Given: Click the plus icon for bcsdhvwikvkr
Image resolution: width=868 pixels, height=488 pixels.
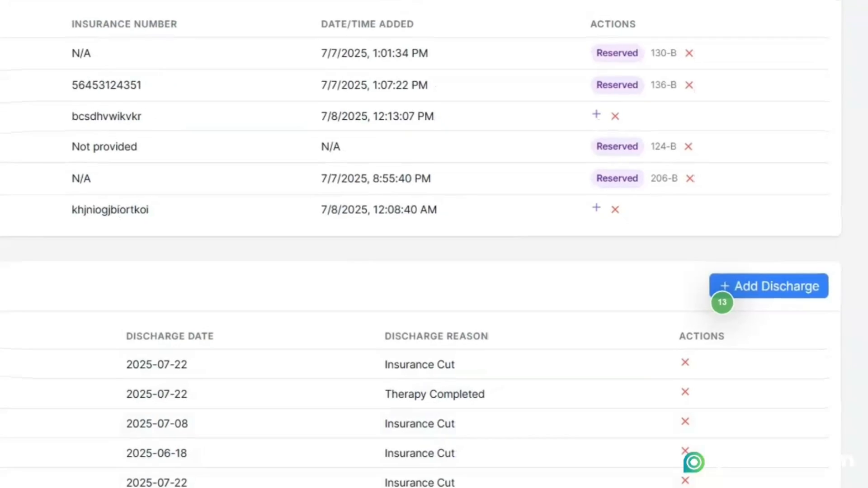Looking at the screenshot, I should pyautogui.click(x=596, y=115).
